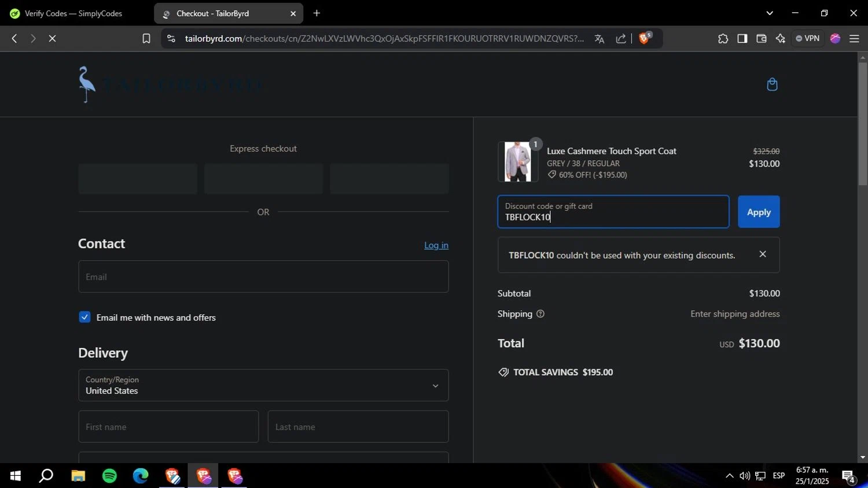Click the first Express checkout button
The width and height of the screenshot is (868, 488).
(138, 178)
